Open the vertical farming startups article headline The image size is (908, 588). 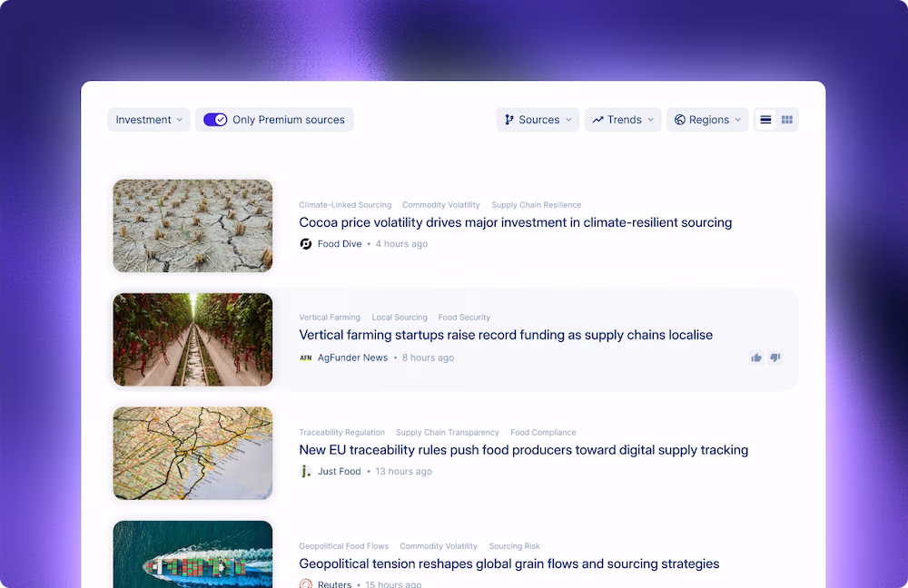coord(506,335)
